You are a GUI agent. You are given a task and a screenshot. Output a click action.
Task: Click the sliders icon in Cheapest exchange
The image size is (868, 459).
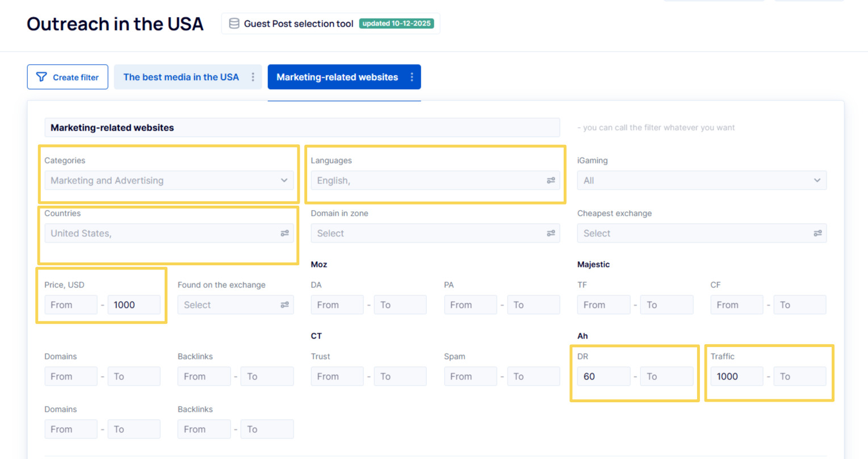[x=817, y=233]
